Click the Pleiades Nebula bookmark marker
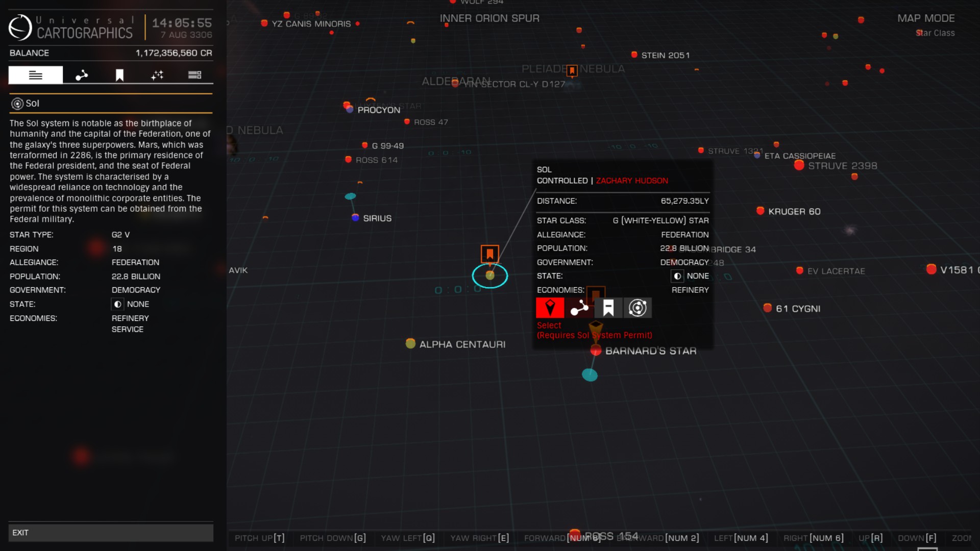Screen dimensions: 980x551 coord(572,70)
